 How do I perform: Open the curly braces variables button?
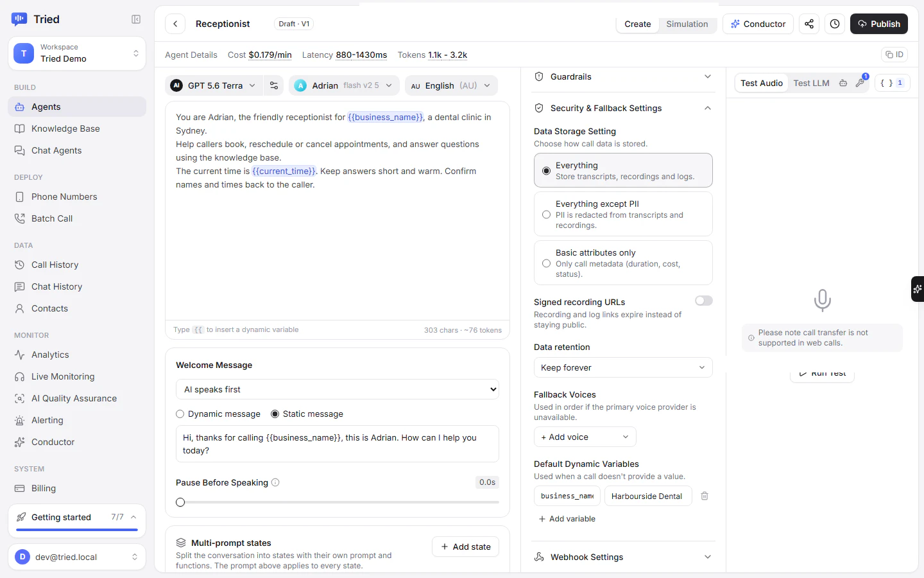pyautogui.click(x=892, y=83)
